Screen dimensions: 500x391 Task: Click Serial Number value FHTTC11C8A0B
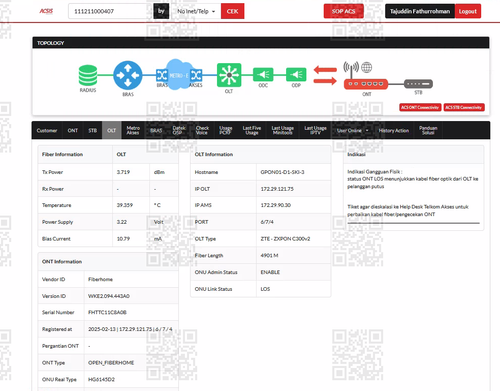point(107,312)
